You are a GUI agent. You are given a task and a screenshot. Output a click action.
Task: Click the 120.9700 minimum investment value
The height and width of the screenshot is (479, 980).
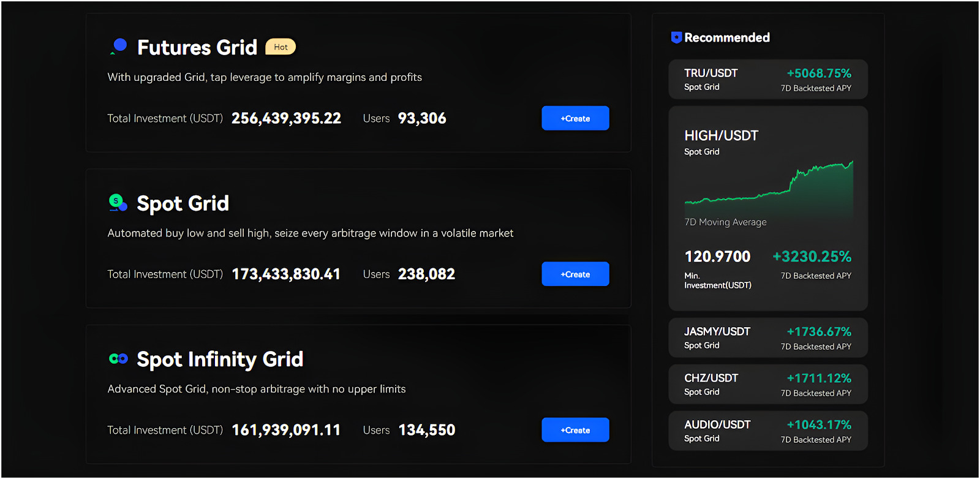click(x=717, y=257)
